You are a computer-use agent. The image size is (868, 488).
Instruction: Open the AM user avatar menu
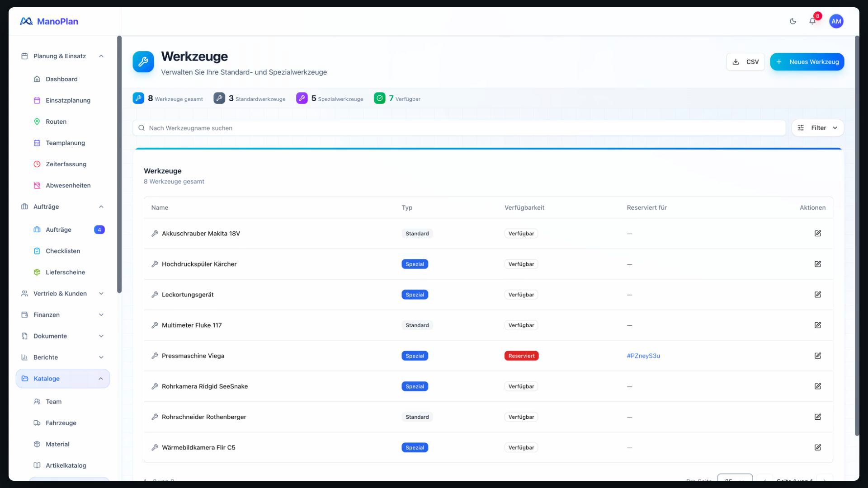(x=836, y=21)
